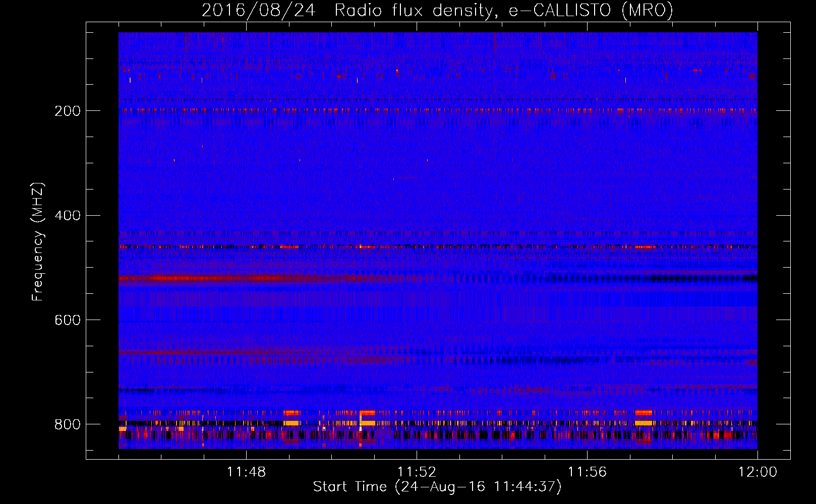
Task: Click the "Frequency (MHZ)" axis label
Action: coord(38,241)
